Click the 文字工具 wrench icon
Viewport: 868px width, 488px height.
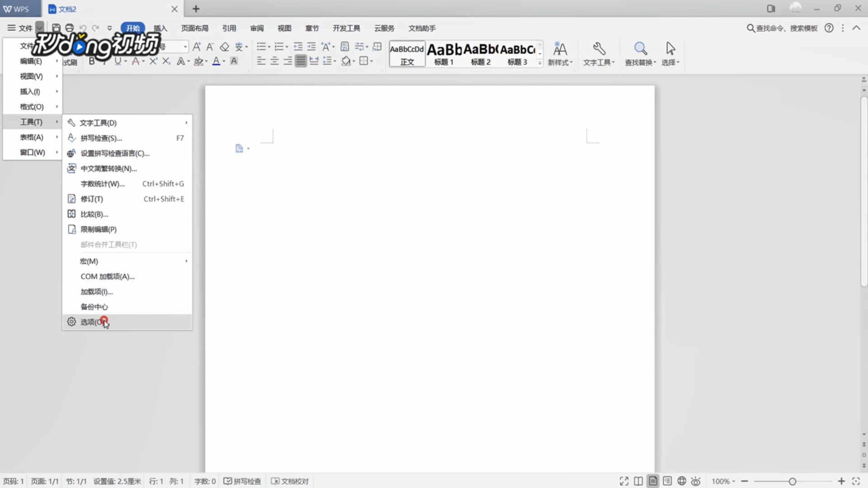click(x=599, y=53)
